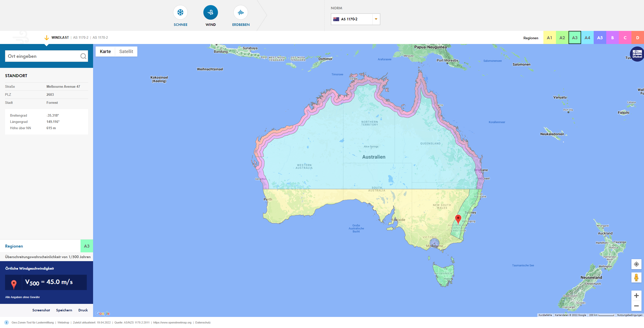Enable region B display
Screen dimensions: 644x328
[613, 37]
